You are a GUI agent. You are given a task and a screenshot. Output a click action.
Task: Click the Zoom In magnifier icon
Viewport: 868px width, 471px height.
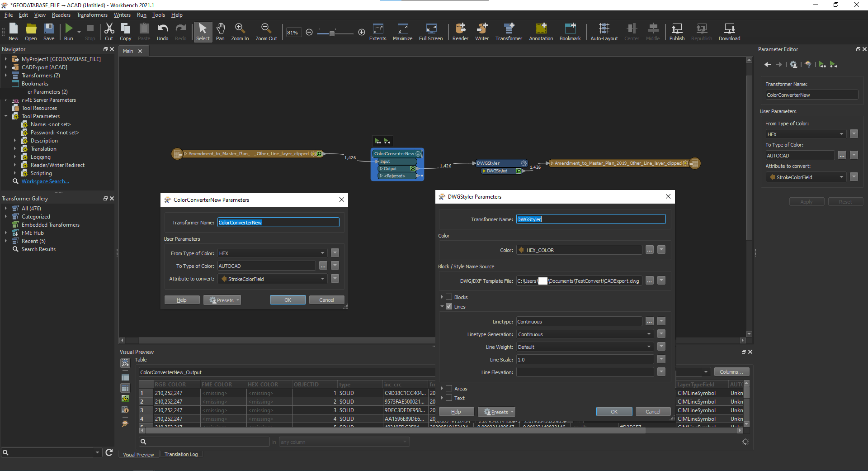coord(240,32)
